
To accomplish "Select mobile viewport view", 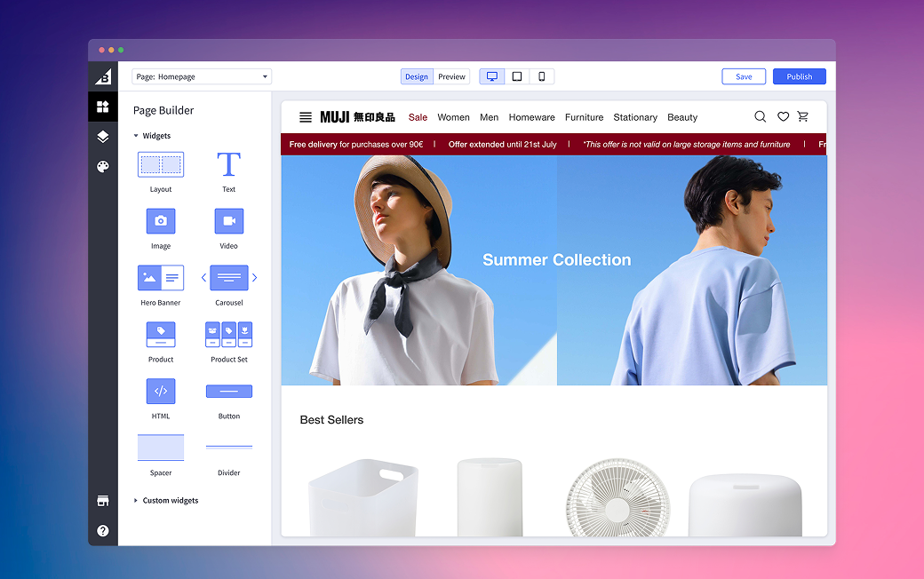I will point(542,76).
